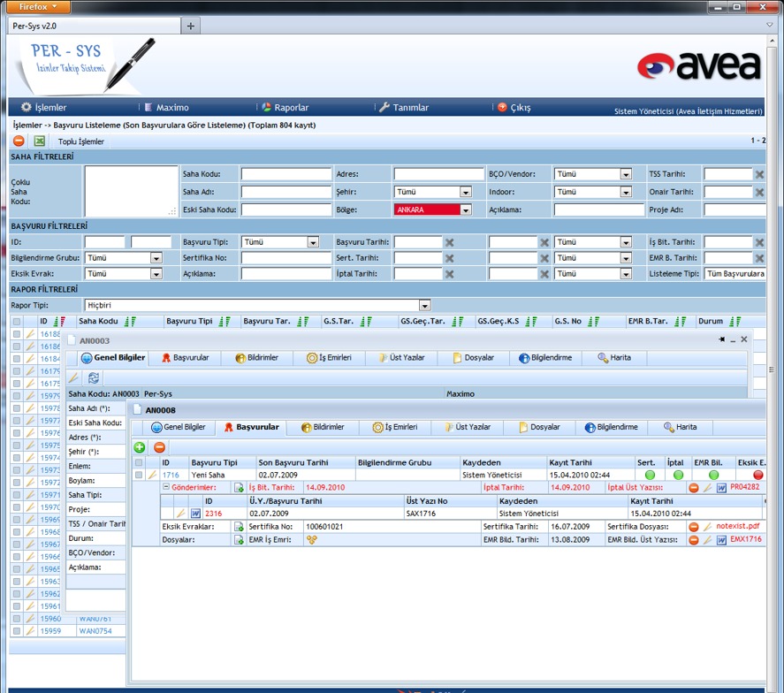Click the green EMR Bil. status indicator for row 1716
The image size is (784, 693).
(x=713, y=475)
